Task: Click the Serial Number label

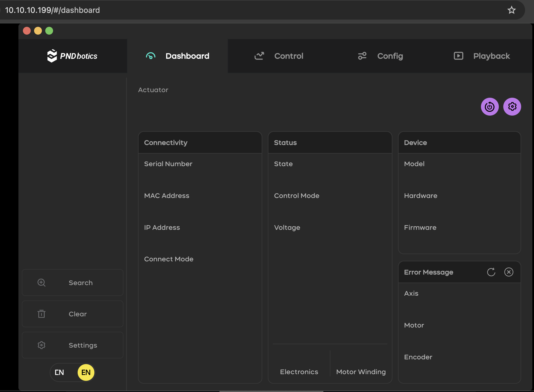Action: [x=168, y=164]
